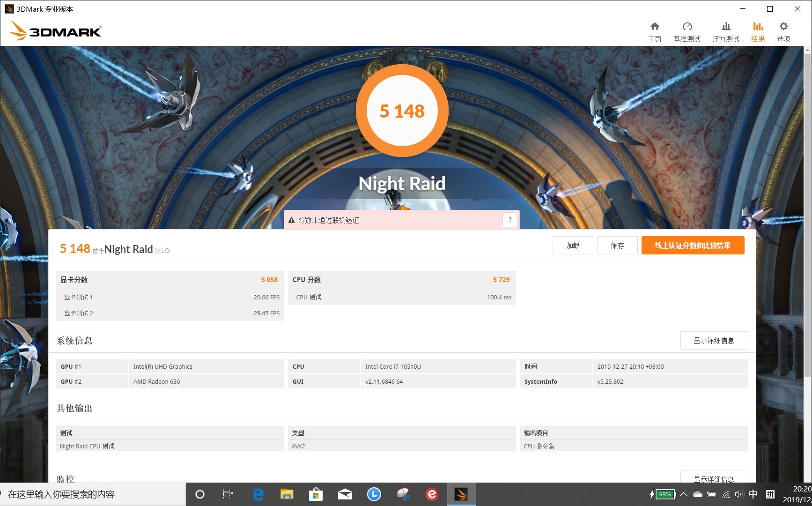The width and height of the screenshot is (812, 506).
Task: Open Options (选项) gear icon
Action: [x=783, y=27]
